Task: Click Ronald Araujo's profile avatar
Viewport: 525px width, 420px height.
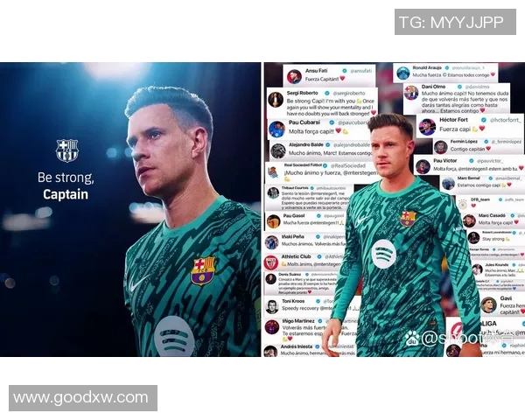Action: click(402, 73)
